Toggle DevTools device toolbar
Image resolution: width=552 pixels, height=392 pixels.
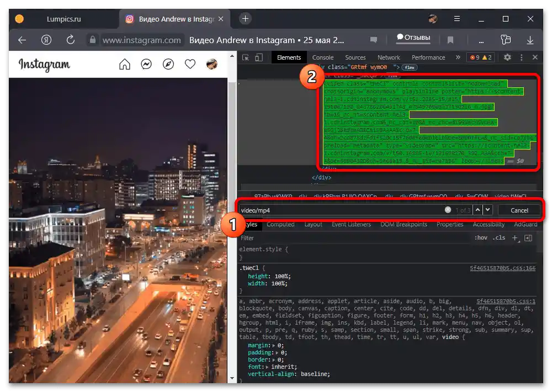[x=259, y=57]
